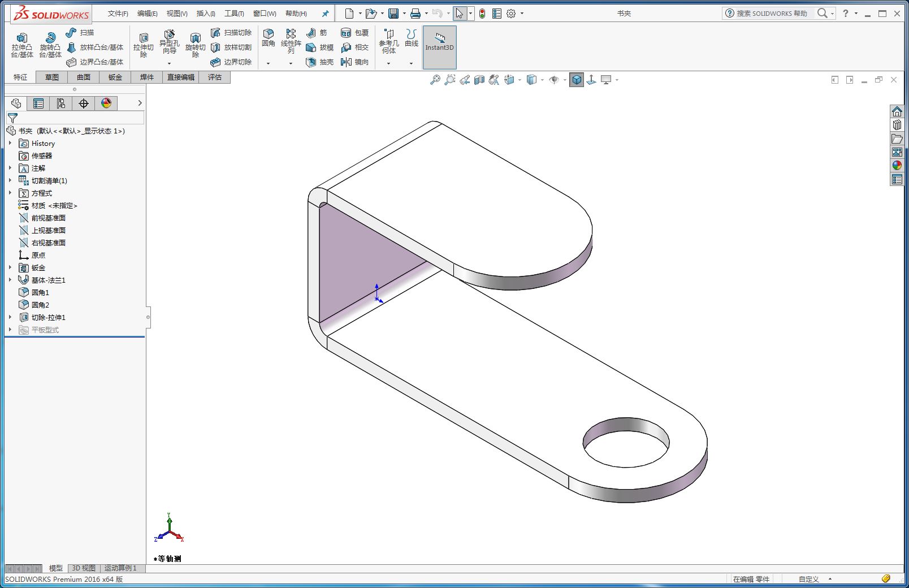Select the 旋转凸台/基体 revolve boss tool
The image size is (909, 588).
[50, 45]
